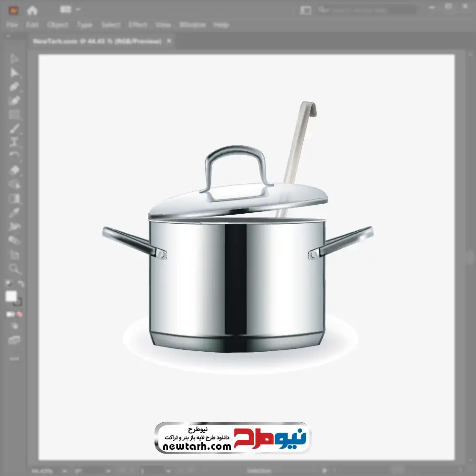
Task: Click the Home icon in top bar
Action: 32,10
